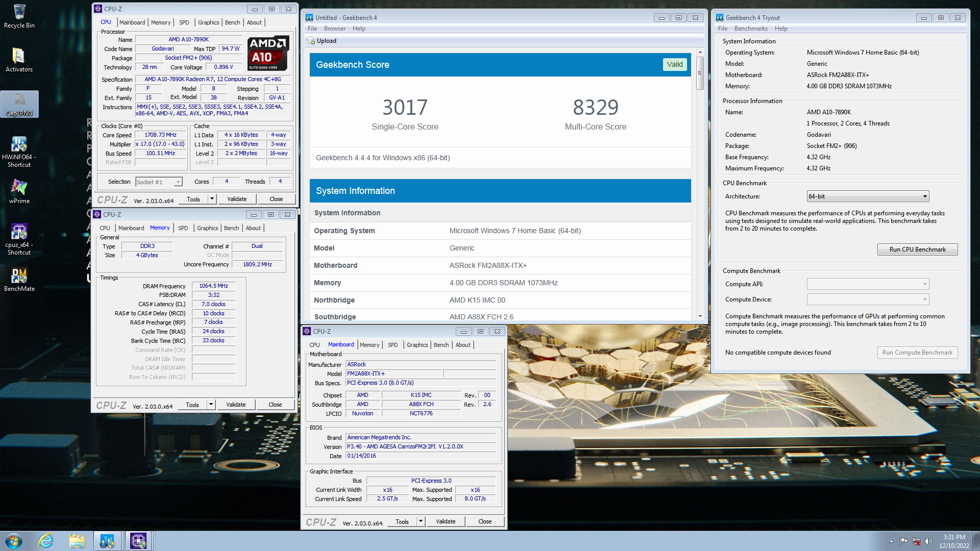Expand Tools dropdown arrow in Mainboard window

click(x=421, y=521)
